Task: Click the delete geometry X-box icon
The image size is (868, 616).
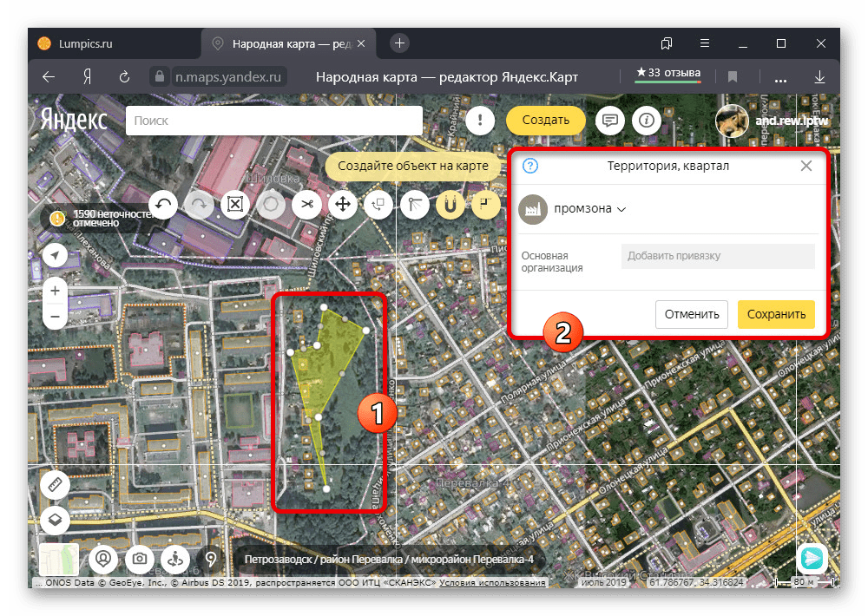Action: [235, 205]
